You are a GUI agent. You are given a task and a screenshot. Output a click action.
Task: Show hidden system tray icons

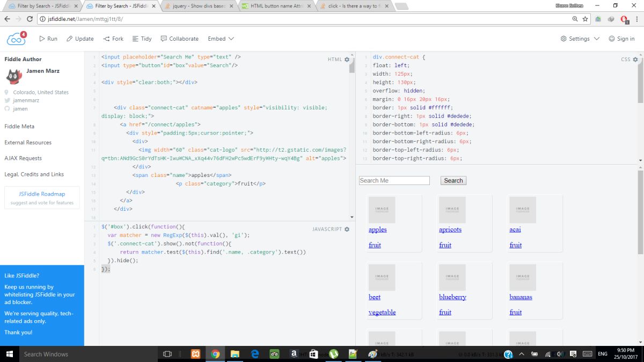(x=523, y=354)
